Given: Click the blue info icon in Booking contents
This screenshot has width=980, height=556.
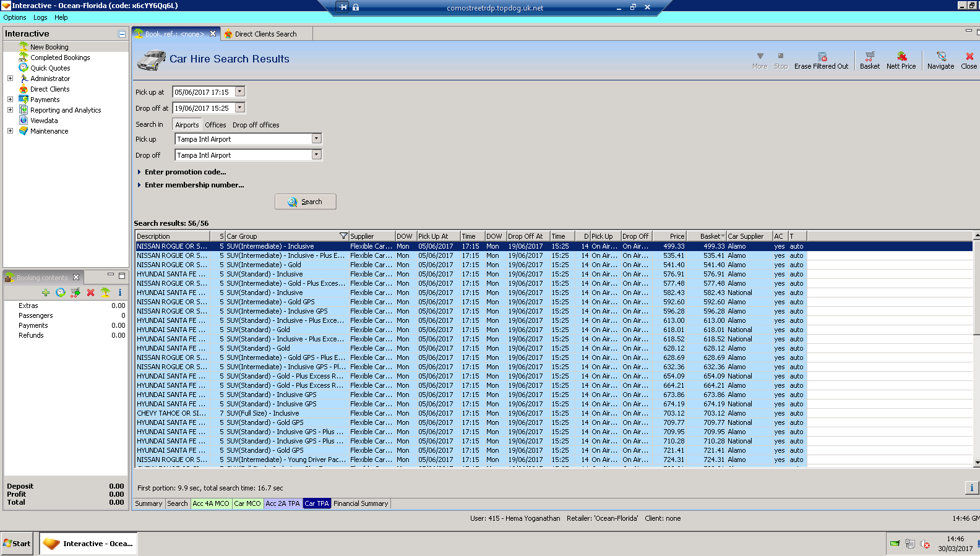Looking at the screenshot, I should click(120, 293).
